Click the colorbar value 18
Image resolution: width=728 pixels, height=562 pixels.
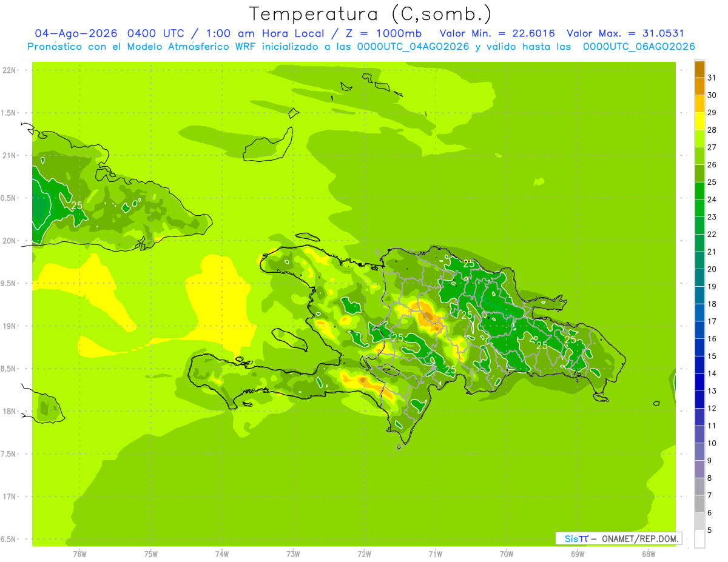[x=712, y=304]
